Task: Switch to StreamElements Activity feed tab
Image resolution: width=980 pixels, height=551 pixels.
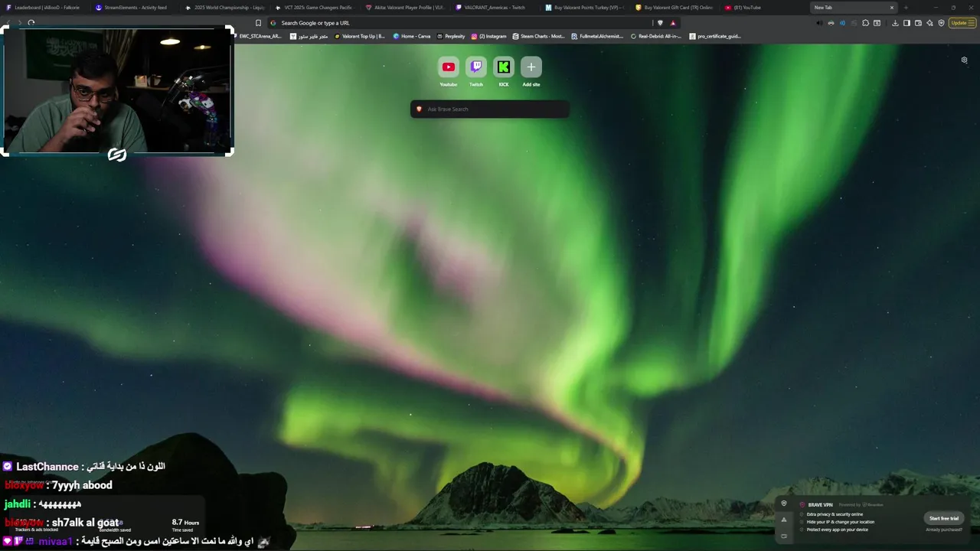Action: 135,8
